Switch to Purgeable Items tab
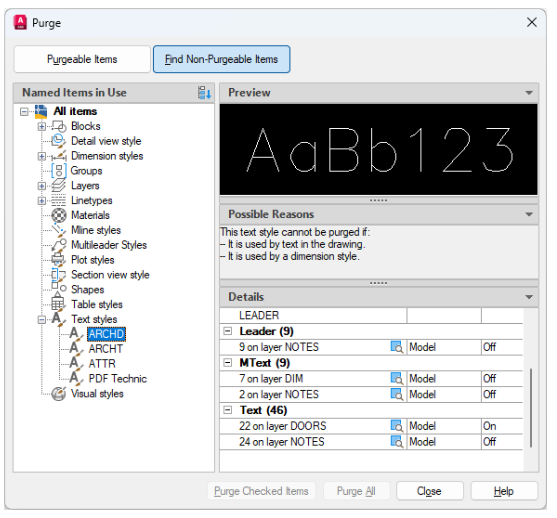 tap(82, 59)
